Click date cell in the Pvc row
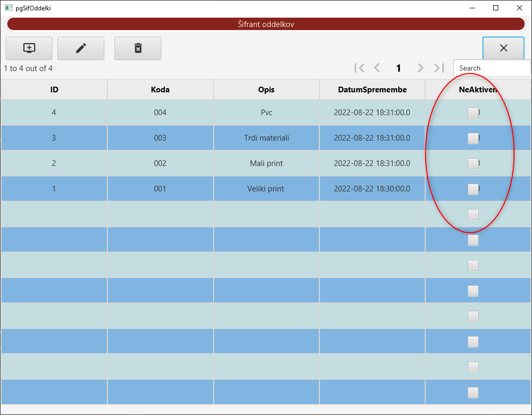The image size is (532, 415). coord(372,113)
